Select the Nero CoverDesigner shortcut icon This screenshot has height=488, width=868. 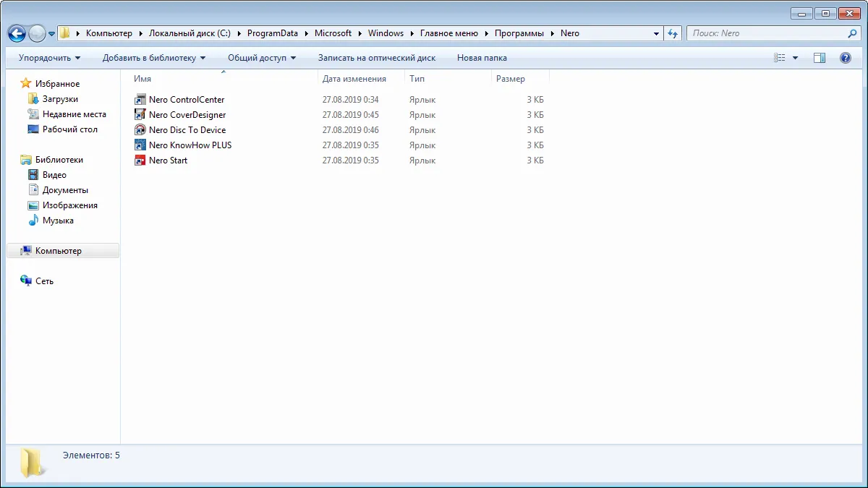pyautogui.click(x=140, y=115)
